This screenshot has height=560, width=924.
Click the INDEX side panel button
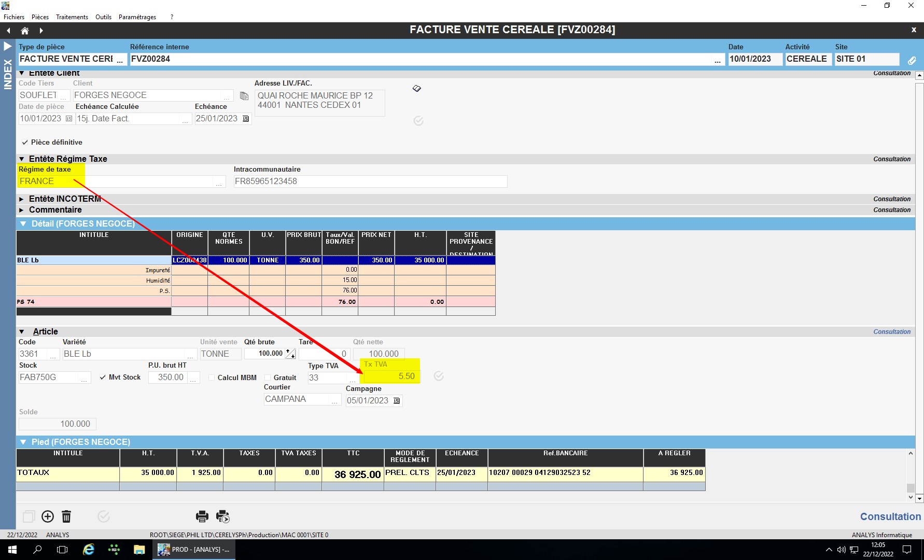(8, 74)
